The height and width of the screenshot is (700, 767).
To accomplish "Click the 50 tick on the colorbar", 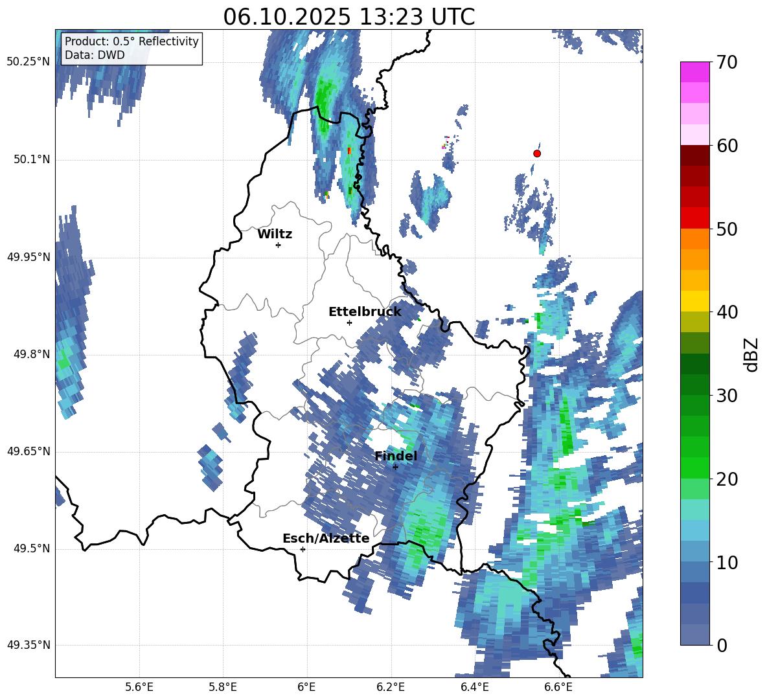I will [727, 229].
